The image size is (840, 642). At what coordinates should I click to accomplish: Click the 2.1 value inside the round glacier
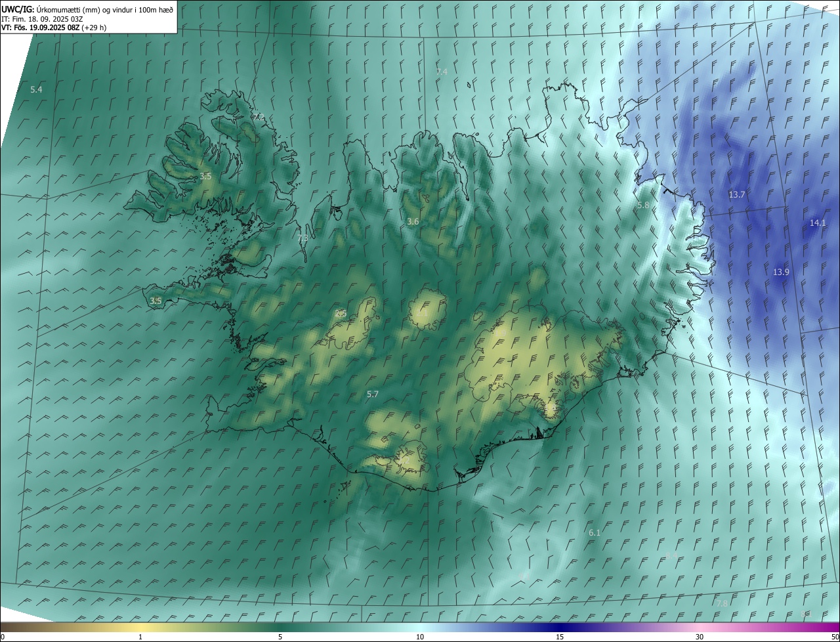(422, 313)
